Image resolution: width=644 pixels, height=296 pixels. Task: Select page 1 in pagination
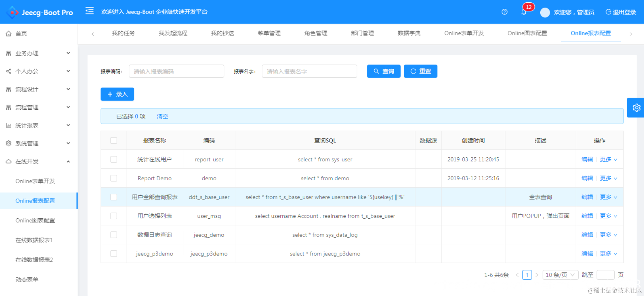[527, 275]
